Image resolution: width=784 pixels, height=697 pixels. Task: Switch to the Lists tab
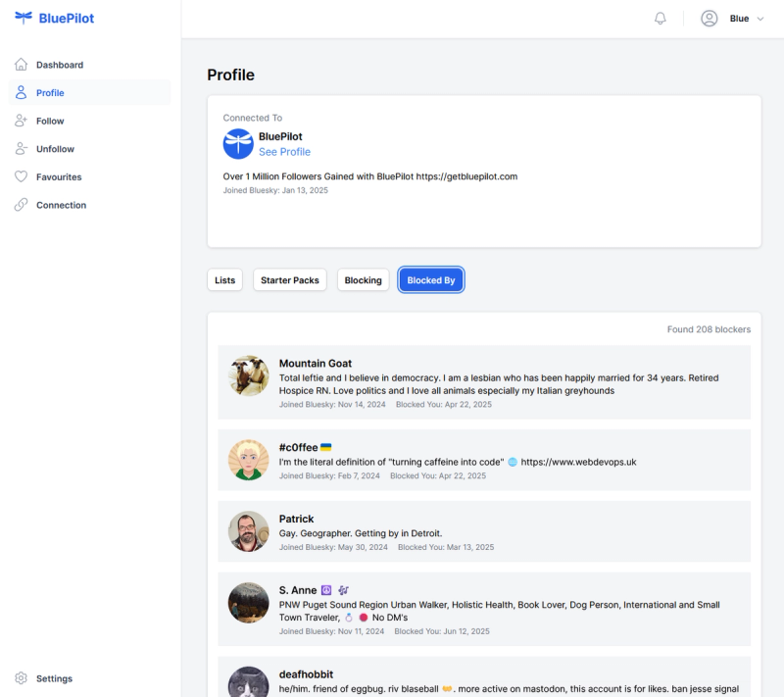pos(225,280)
